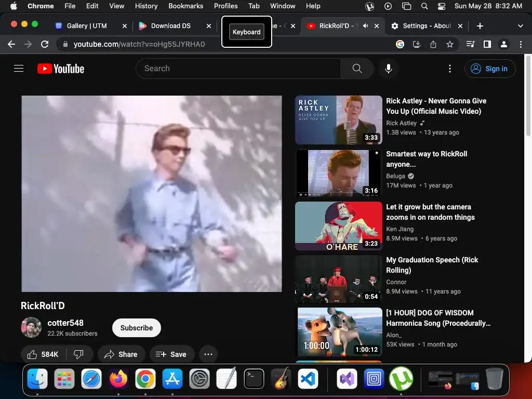Open My Graduation Speech thumbnail
The width and height of the screenshot is (532, 399).
[339, 279]
